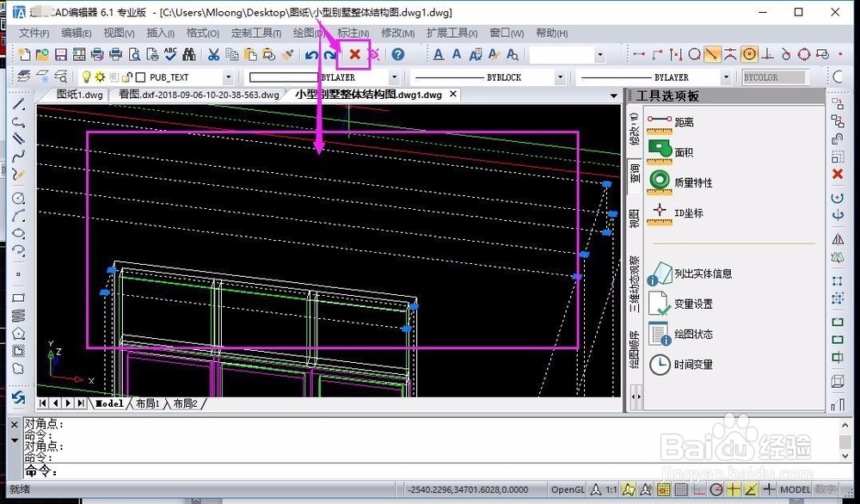Open the Area (面积) measure tool

pyautogui.click(x=670, y=152)
